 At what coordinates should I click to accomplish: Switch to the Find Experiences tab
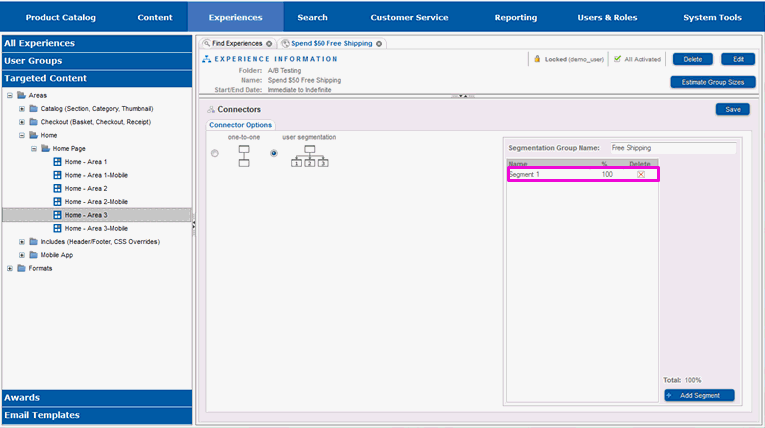(237, 43)
